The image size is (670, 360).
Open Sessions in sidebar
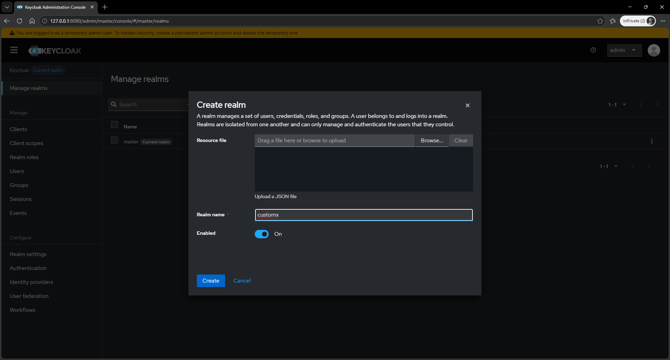[21, 199]
